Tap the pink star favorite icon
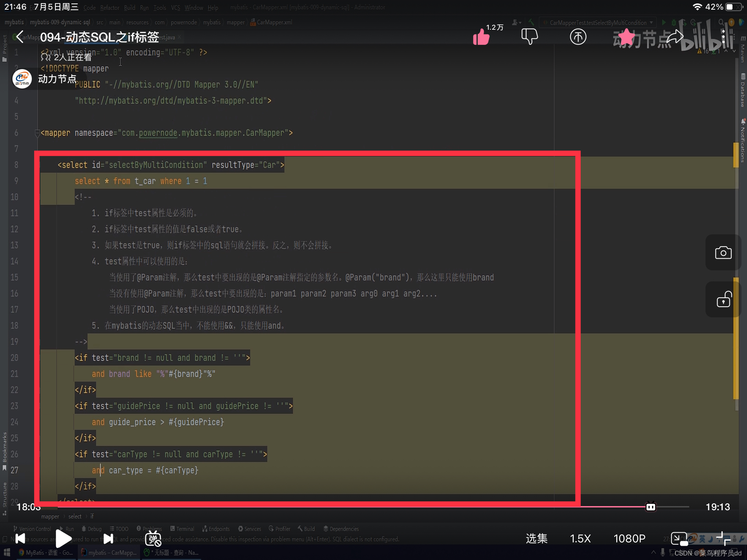Viewport: 747px width, 560px height. coord(626,37)
